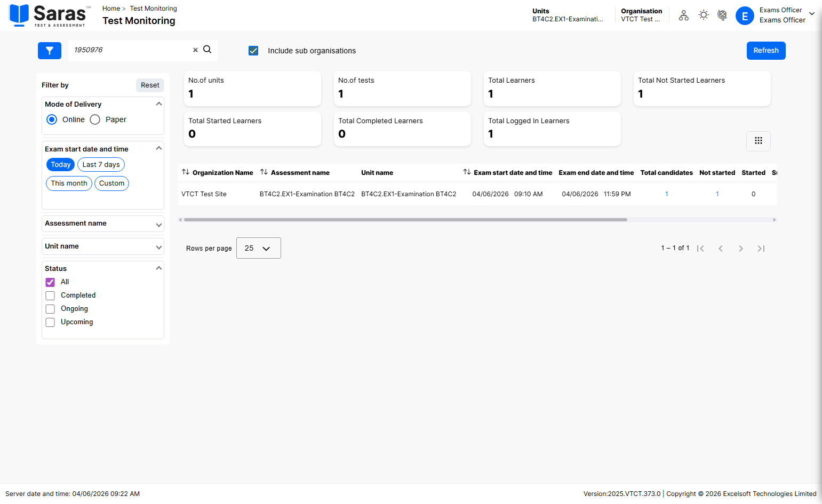
Task: Sort by Assessment name arrows icon
Action: point(264,172)
